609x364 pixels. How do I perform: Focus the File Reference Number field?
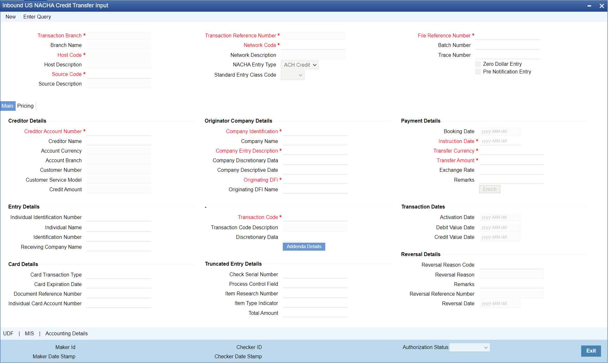[x=508, y=36]
